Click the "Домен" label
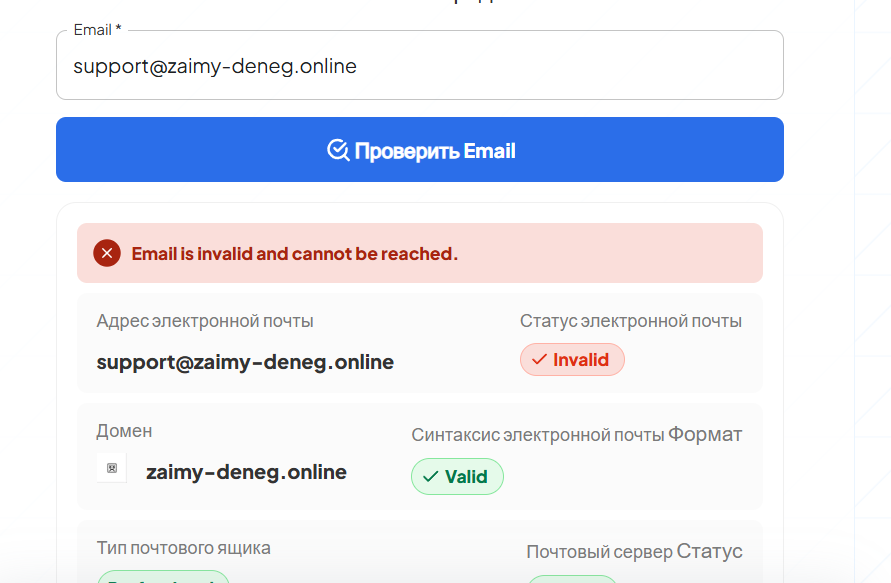Screen dimensions: 891x583 point(124,431)
